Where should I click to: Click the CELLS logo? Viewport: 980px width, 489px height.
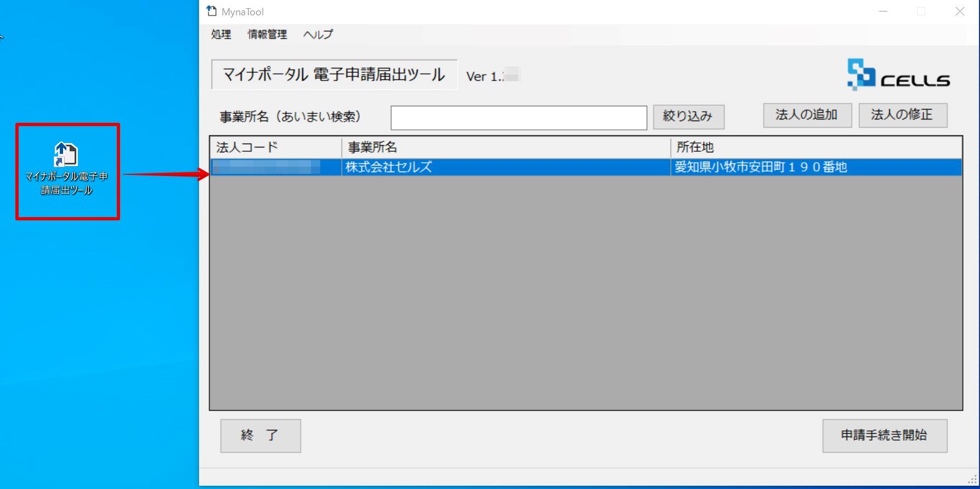click(x=898, y=75)
